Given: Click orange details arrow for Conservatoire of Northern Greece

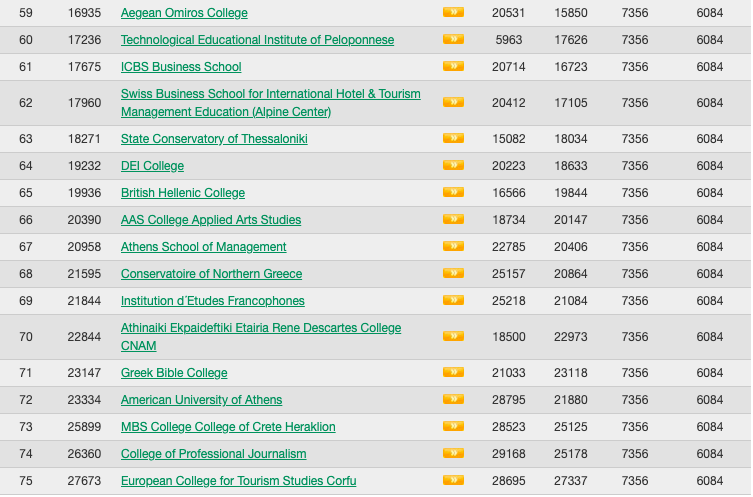Looking at the screenshot, I should 453,273.
